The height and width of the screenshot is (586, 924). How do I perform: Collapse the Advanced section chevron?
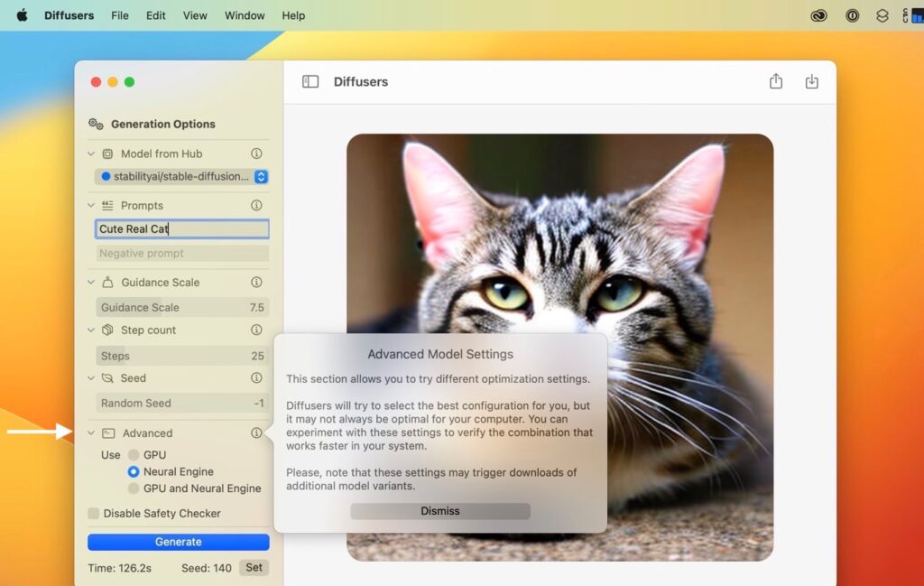click(91, 433)
